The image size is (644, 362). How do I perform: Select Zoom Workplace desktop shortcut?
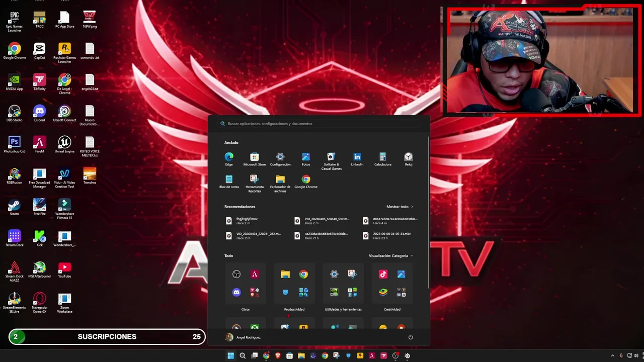coord(64,303)
